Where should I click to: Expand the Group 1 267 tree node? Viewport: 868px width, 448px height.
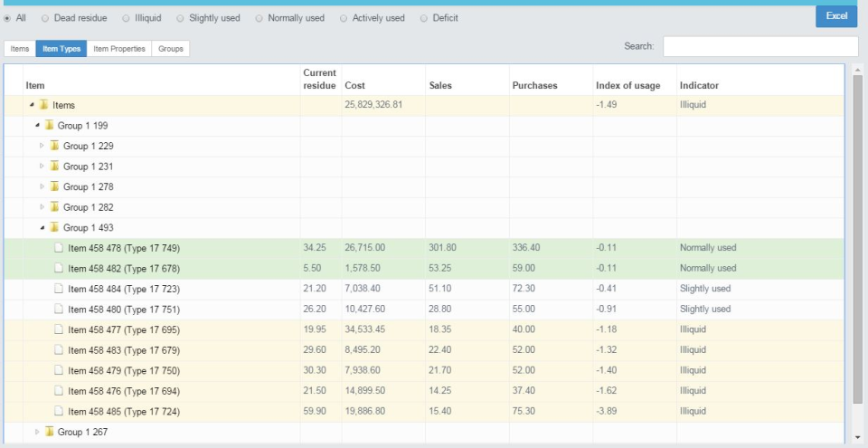click(x=37, y=432)
